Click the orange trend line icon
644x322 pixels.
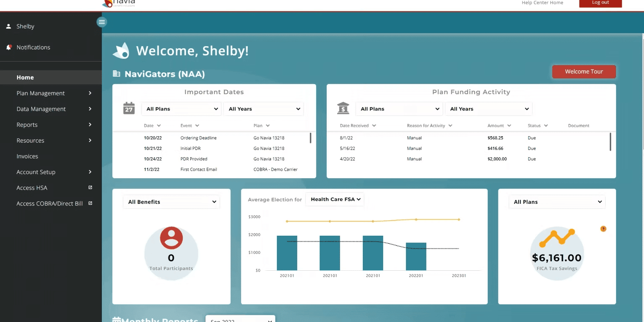click(556, 238)
